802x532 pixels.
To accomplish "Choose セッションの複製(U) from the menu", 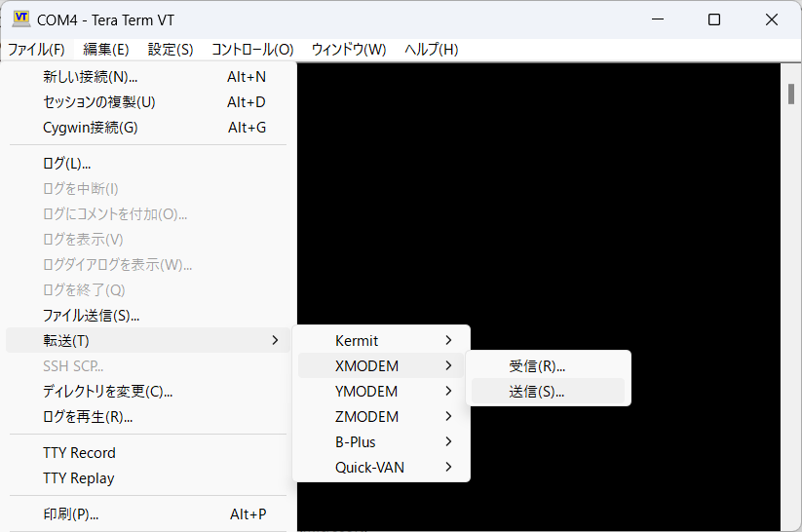I will (x=148, y=102).
